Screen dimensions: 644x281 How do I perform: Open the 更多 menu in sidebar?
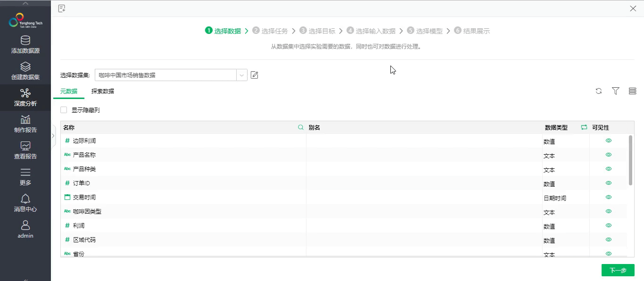(x=25, y=177)
